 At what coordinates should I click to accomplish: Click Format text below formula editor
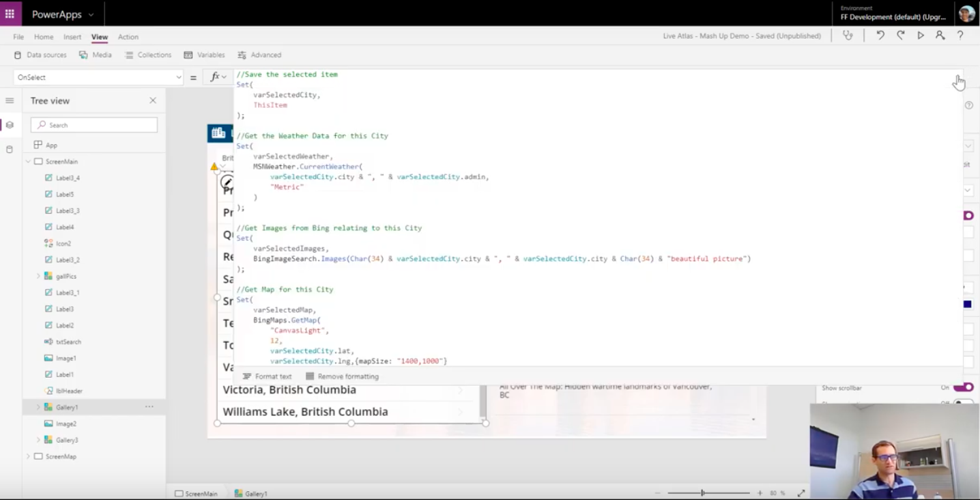pos(267,376)
